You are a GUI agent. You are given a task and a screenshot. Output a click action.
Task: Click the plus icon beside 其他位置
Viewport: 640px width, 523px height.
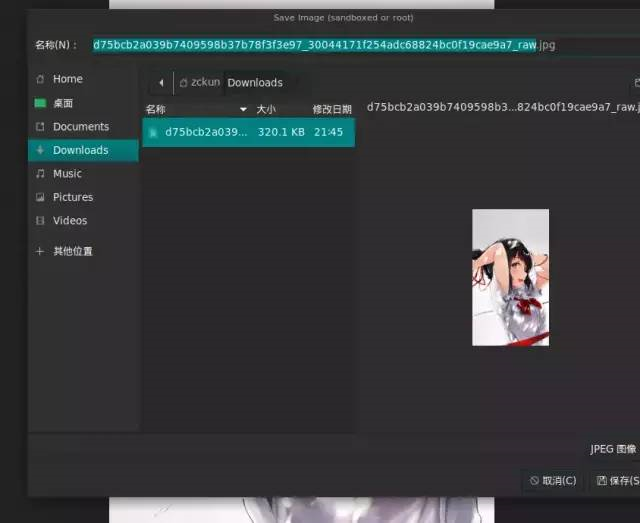coord(40,251)
